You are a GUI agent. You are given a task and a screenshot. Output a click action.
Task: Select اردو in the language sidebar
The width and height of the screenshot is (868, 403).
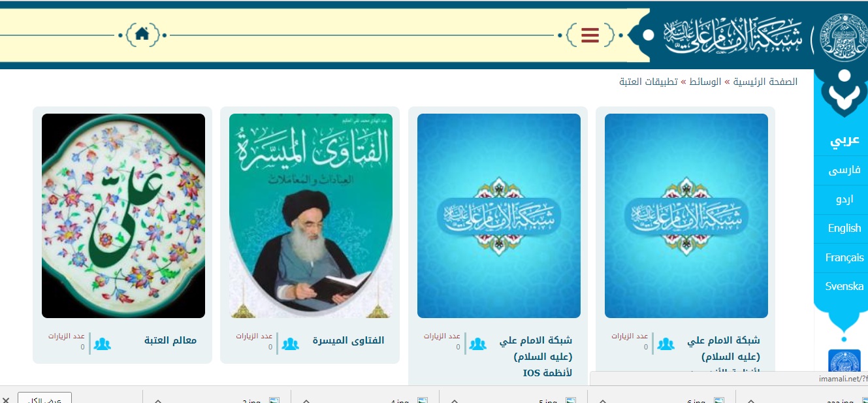[844, 200]
